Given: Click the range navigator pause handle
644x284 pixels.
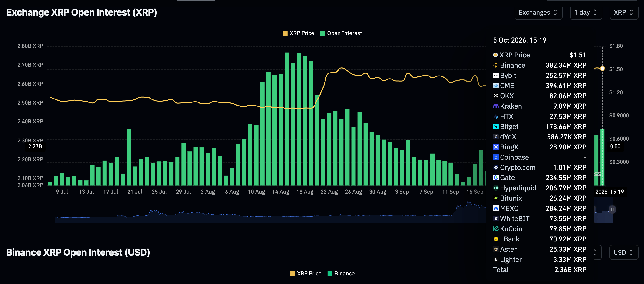Looking at the screenshot, I should pyautogui.click(x=612, y=209).
